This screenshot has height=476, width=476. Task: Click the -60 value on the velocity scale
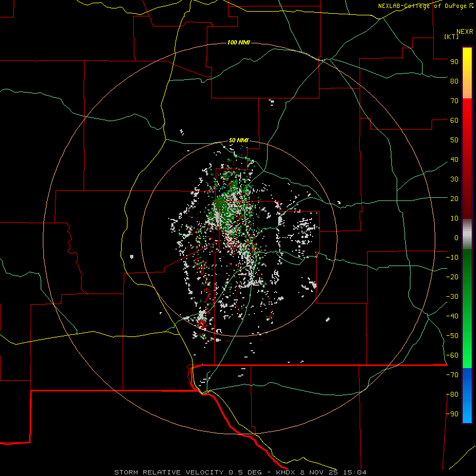click(x=452, y=355)
